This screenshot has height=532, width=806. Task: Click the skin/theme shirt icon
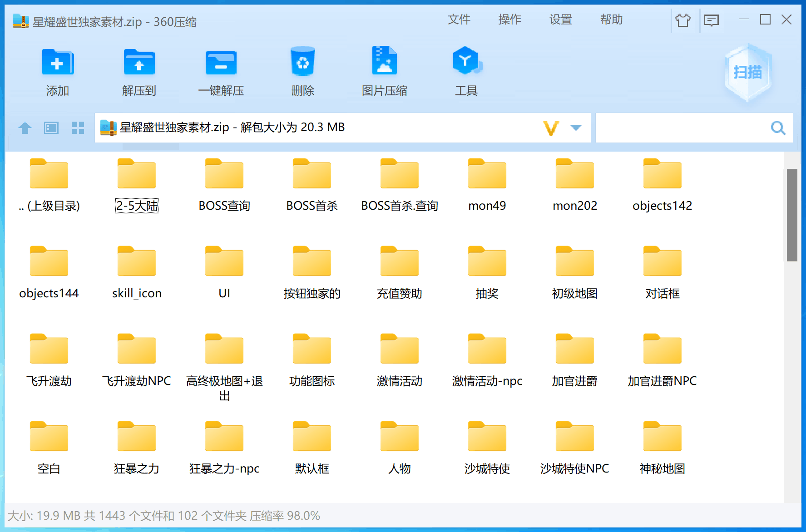[x=684, y=20]
